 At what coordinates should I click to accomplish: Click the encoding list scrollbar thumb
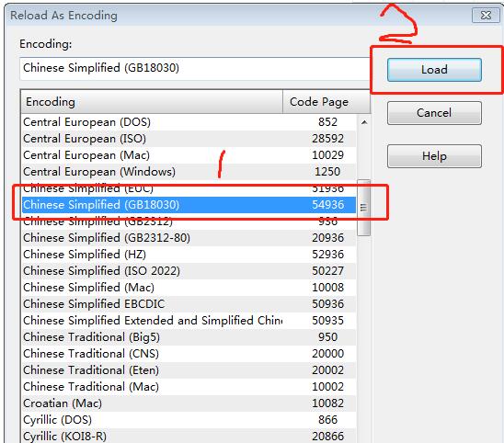364,208
